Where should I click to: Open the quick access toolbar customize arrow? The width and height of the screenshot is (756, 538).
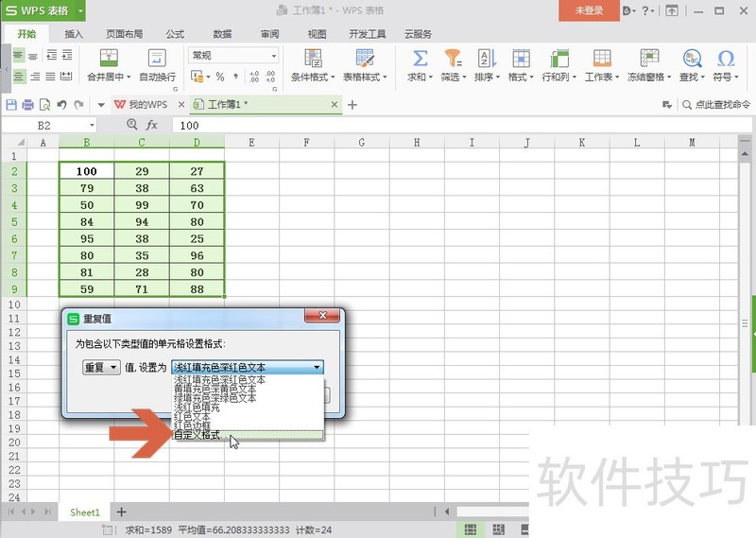click(x=101, y=105)
